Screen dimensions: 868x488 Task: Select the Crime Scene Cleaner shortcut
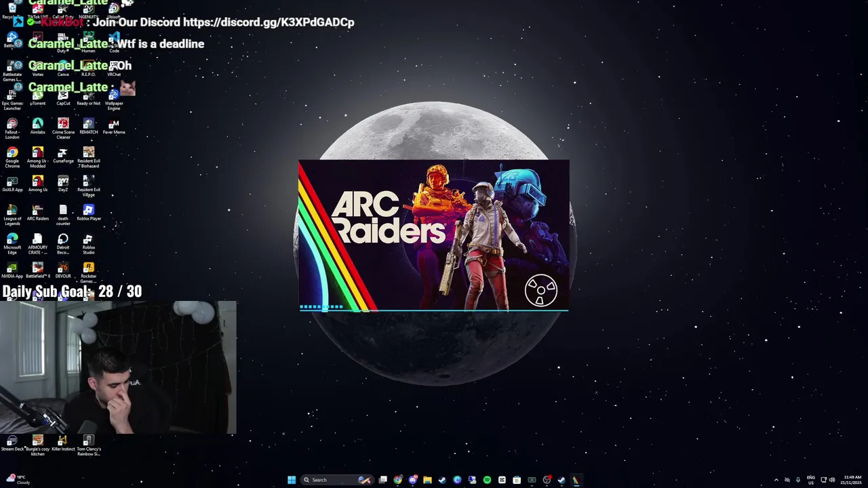(63, 129)
